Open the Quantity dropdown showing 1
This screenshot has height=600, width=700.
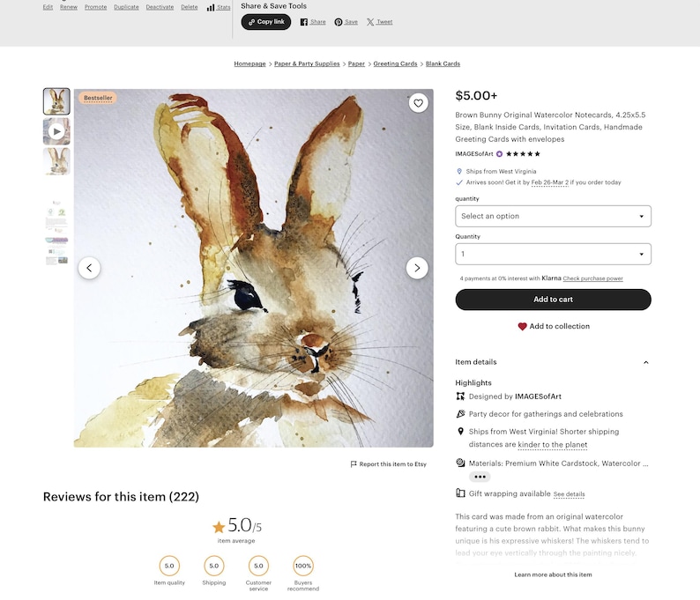pyautogui.click(x=553, y=254)
